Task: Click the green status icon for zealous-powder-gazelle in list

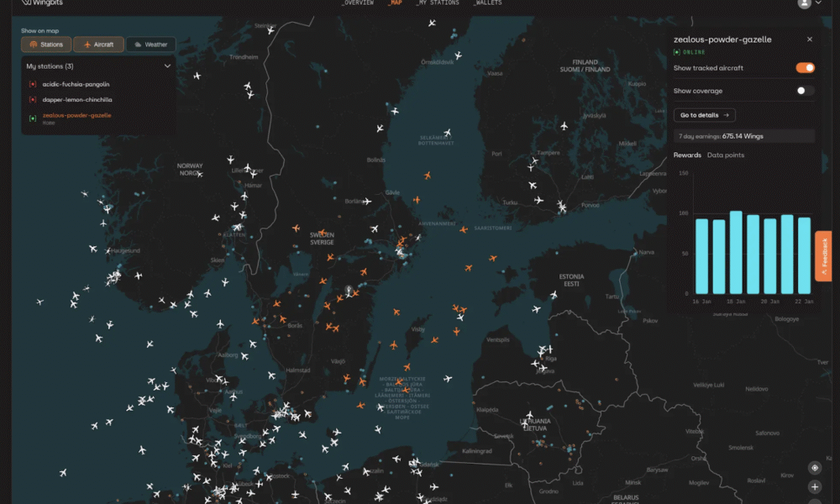Action: pos(33,118)
